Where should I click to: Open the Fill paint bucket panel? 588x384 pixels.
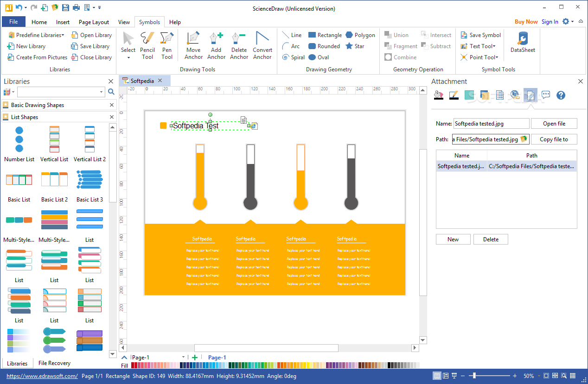click(x=438, y=95)
